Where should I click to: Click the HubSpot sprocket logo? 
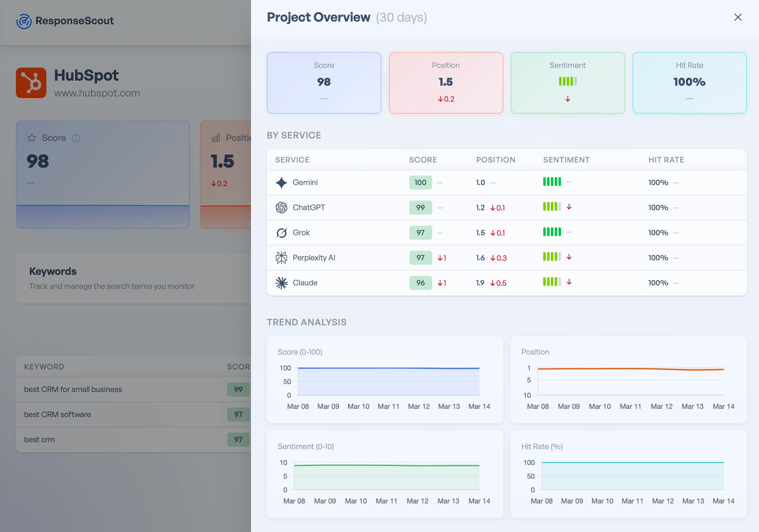[31, 83]
